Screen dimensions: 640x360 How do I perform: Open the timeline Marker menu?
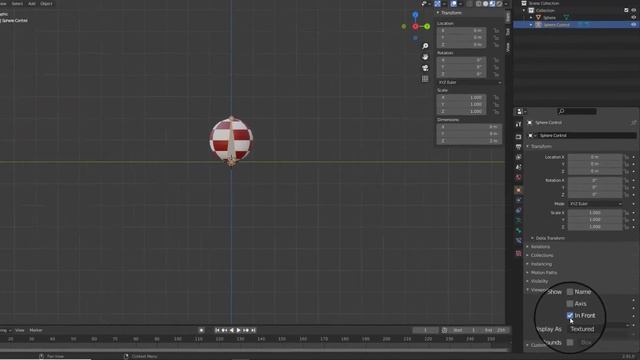tap(36, 330)
